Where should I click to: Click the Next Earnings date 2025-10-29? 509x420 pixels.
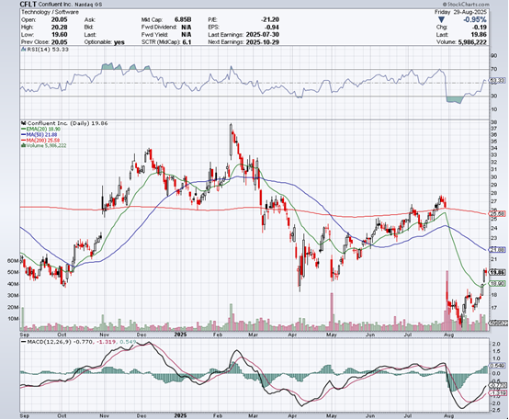262,42
